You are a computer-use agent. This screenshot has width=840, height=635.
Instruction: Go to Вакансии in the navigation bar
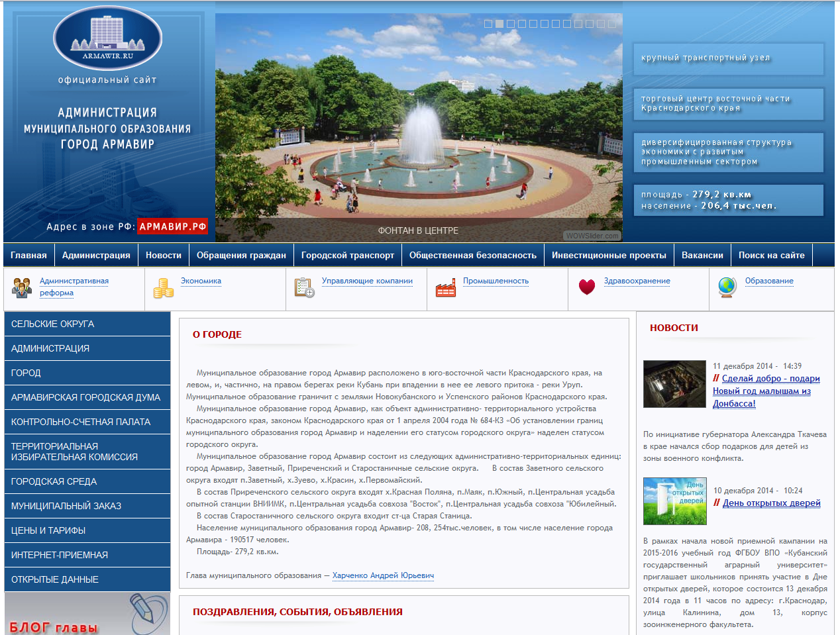point(702,255)
